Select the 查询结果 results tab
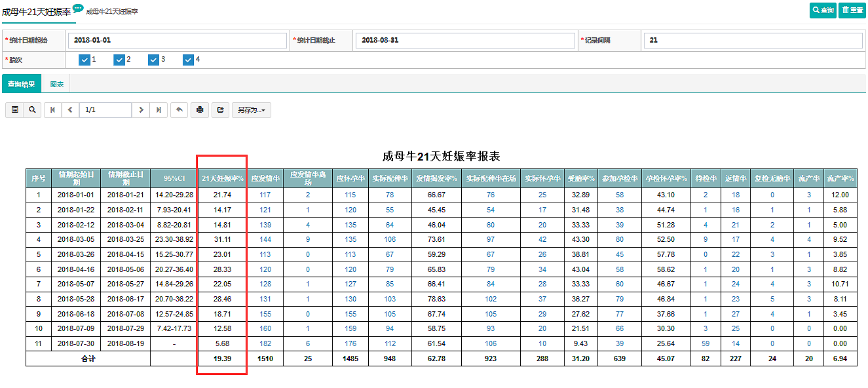Image resolution: width=868 pixels, height=388 pixels. [22, 84]
